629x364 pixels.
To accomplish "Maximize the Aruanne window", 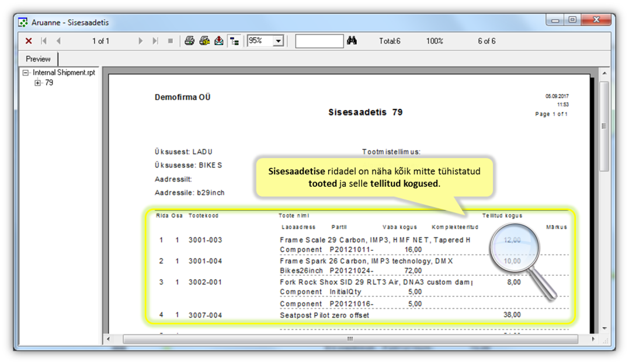I will click(572, 20).
